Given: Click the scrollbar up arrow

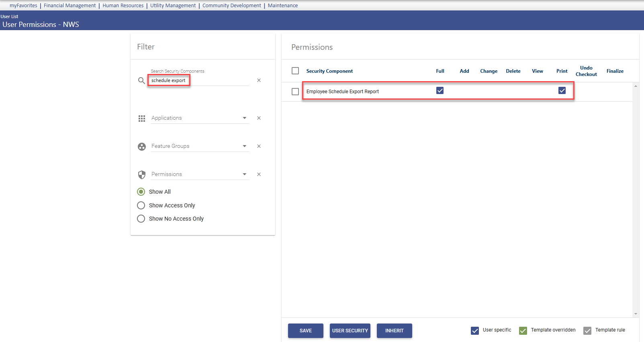Looking at the screenshot, I should coord(636,86).
